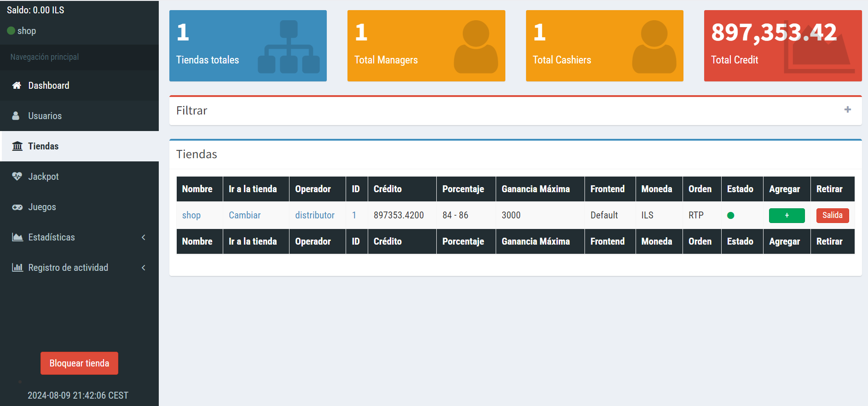Click the percentage value 84 - 86
The height and width of the screenshot is (406, 868).
[x=455, y=215]
